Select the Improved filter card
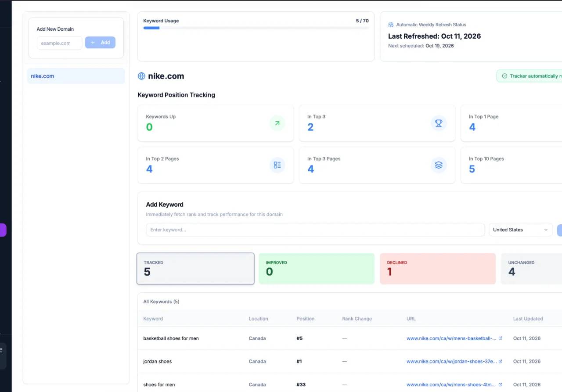 click(x=317, y=269)
